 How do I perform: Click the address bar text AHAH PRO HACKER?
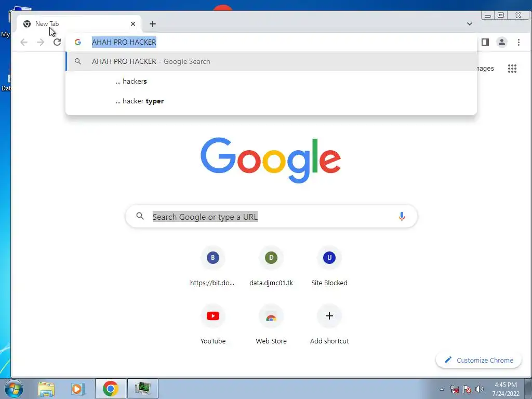click(124, 42)
